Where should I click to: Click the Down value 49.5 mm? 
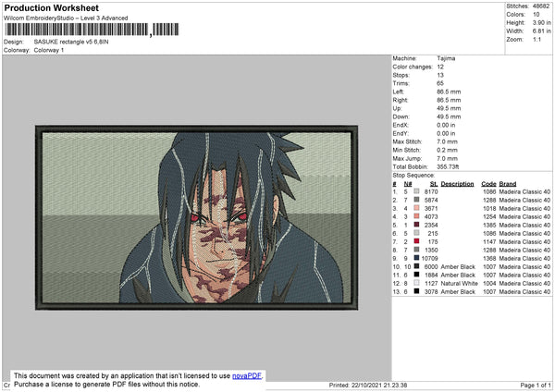click(x=449, y=116)
